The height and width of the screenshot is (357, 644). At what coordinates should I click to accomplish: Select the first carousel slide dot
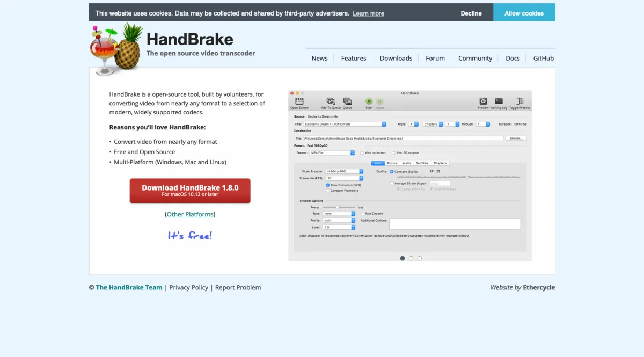(402, 258)
